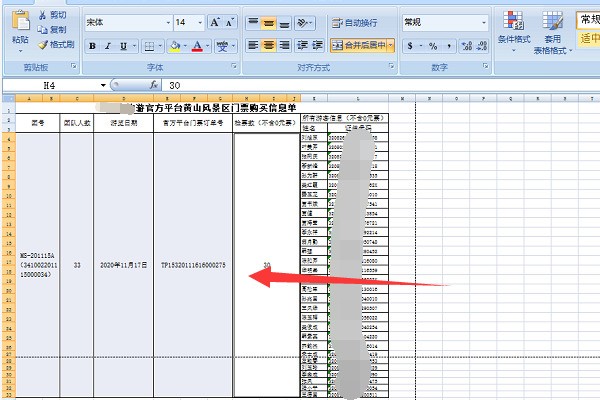Click inside the Name Box showing H4
The image size is (600, 400).
point(50,85)
